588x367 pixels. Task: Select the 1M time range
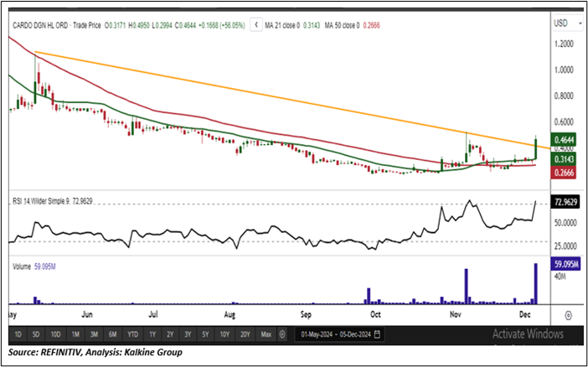click(x=75, y=334)
